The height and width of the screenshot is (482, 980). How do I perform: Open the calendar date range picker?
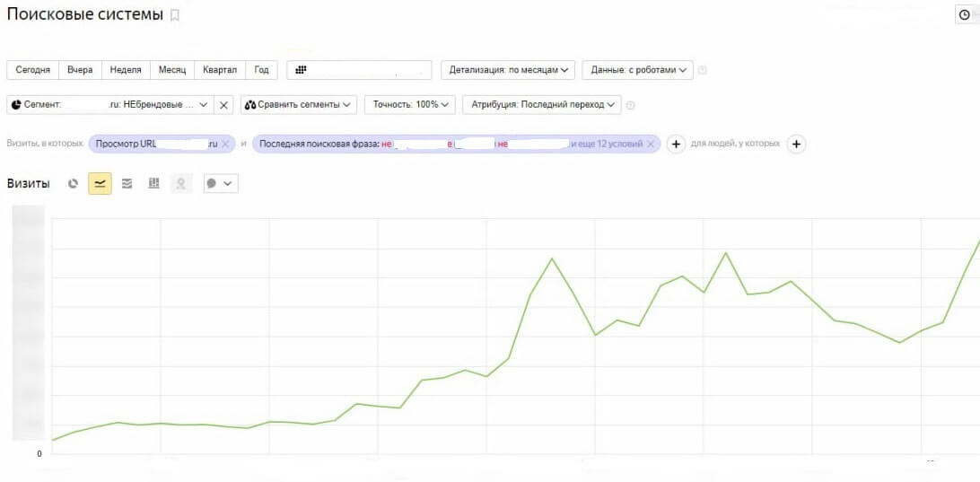(359, 70)
